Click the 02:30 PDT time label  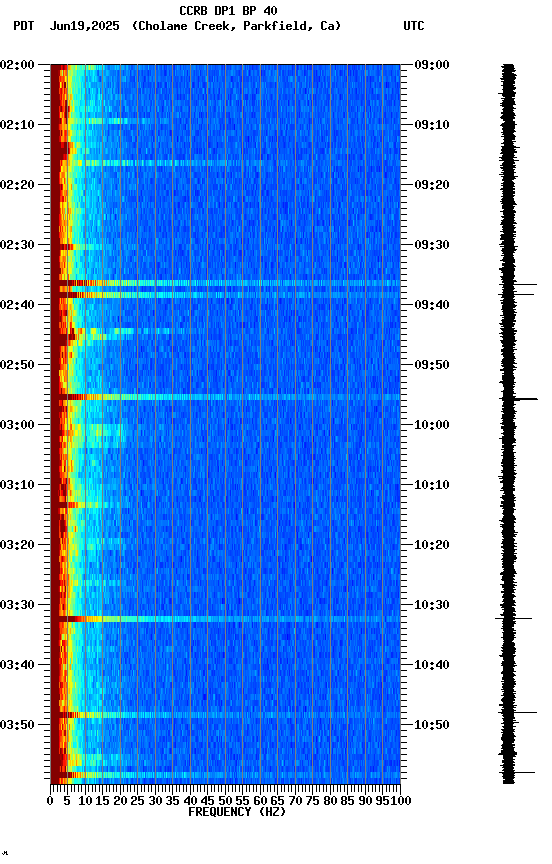(x=17, y=245)
